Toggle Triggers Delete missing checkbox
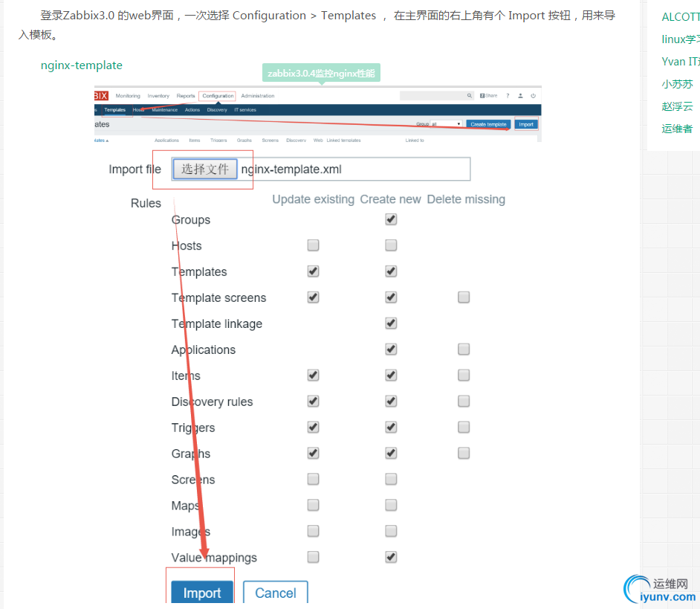The height and width of the screenshot is (609, 700). coord(464,427)
